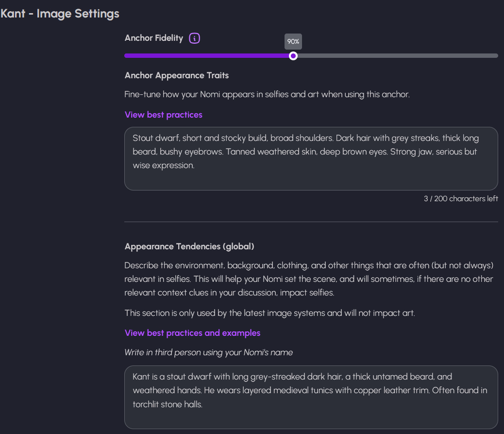Open the 'View best practices' link
This screenshot has width=504, height=434.
pos(163,115)
